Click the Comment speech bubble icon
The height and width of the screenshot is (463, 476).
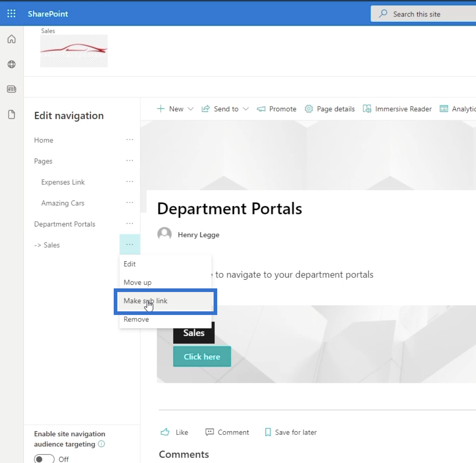tap(210, 432)
